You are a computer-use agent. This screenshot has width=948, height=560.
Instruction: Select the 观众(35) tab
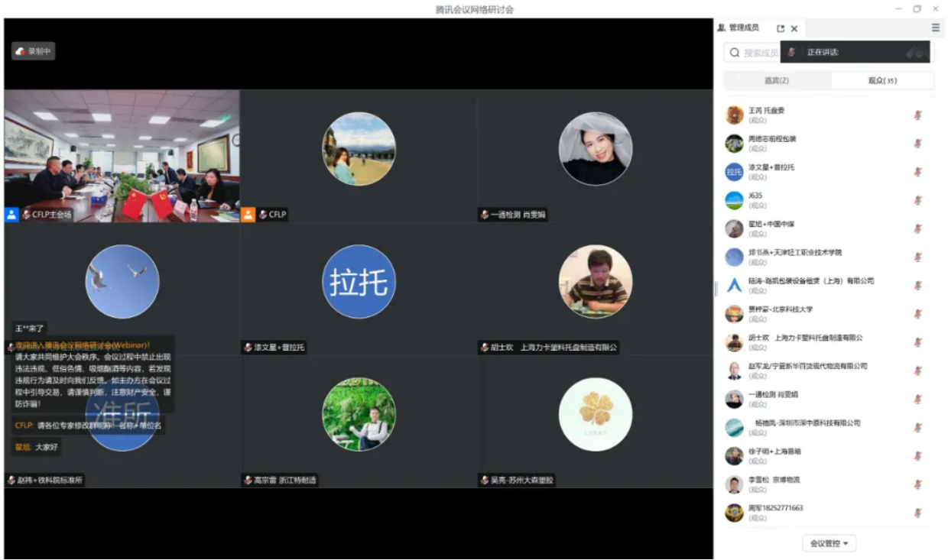(882, 81)
